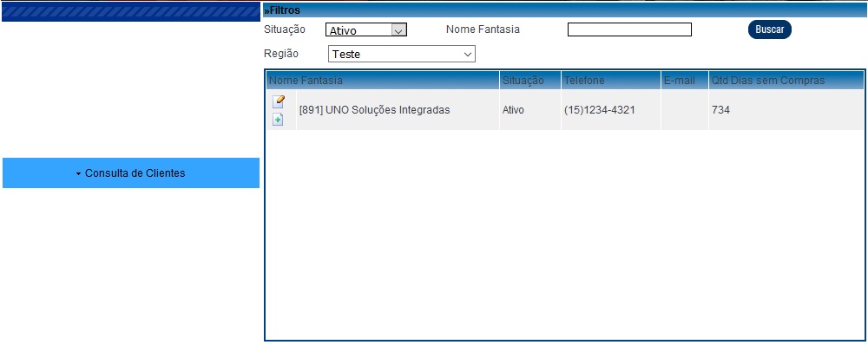Open the Região dropdown showing Teste
The height and width of the screenshot is (345, 868).
point(401,55)
